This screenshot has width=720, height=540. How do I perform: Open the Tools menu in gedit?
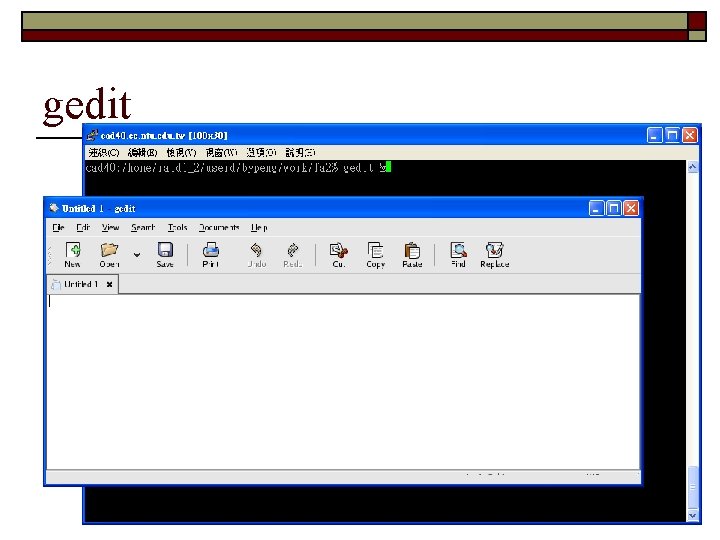(x=177, y=227)
